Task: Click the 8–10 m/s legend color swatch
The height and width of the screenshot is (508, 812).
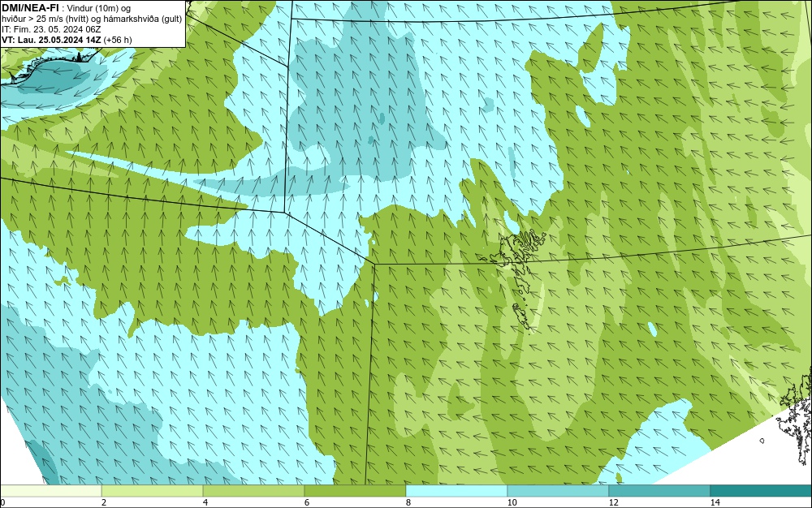Action: 456,491
